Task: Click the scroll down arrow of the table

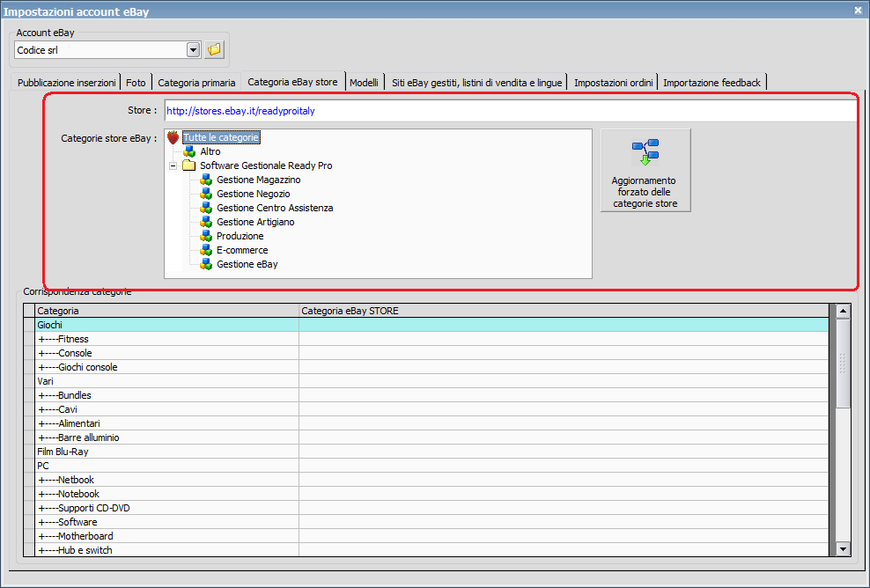Action: point(843,549)
